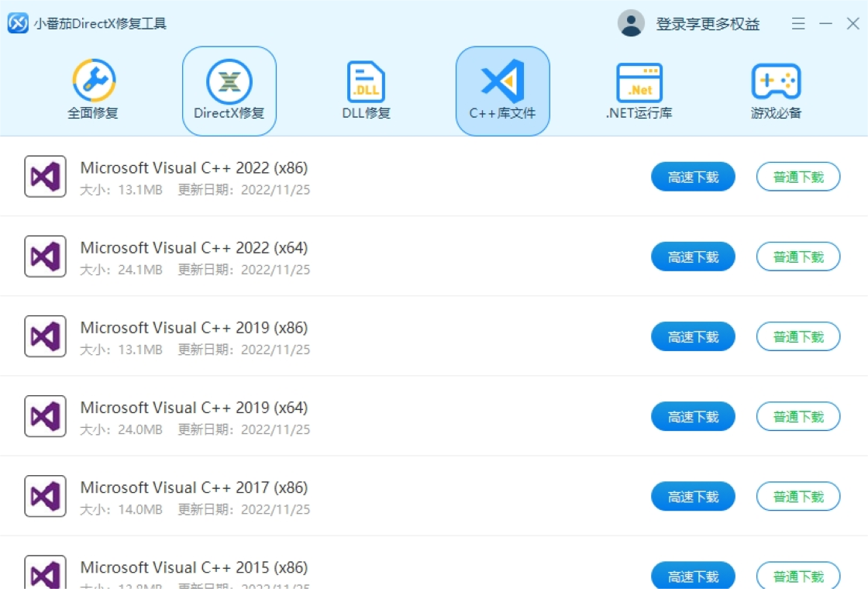The image size is (868, 589).
Task: Click Visual C++ 2022 (x86) purple icon
Action: pos(46,177)
